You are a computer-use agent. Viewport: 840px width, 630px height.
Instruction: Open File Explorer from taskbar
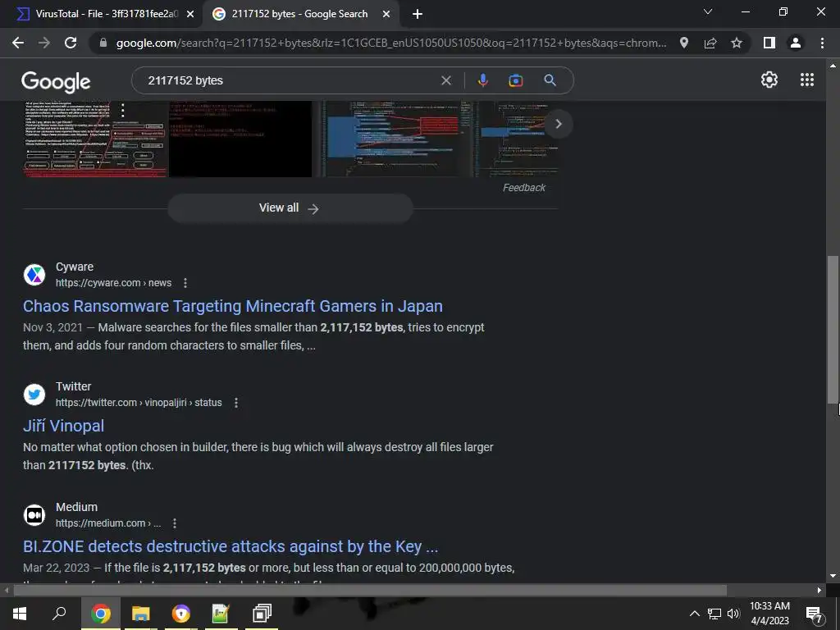[141, 614]
